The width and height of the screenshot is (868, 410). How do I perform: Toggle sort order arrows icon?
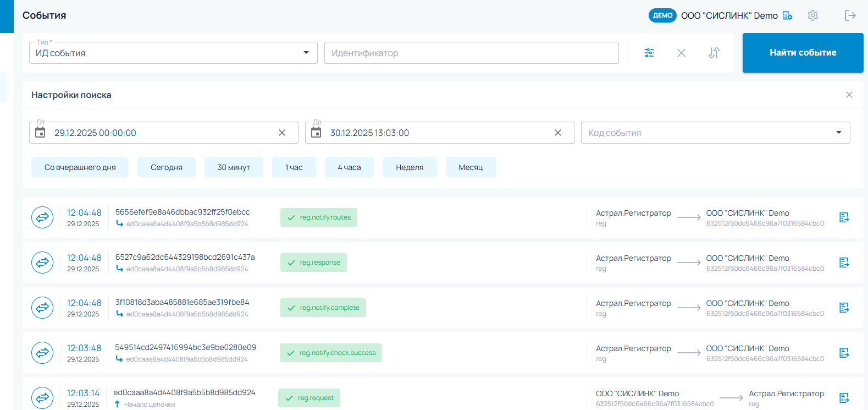[714, 53]
